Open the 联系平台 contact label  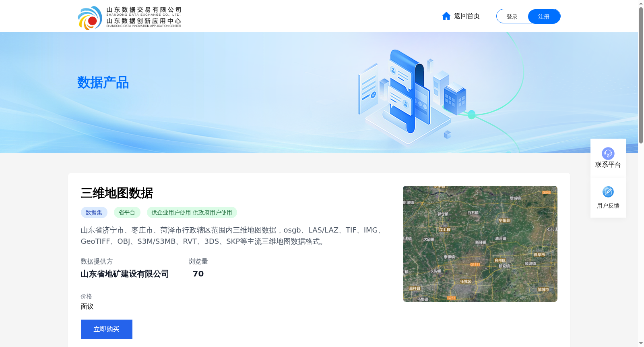[608, 165]
